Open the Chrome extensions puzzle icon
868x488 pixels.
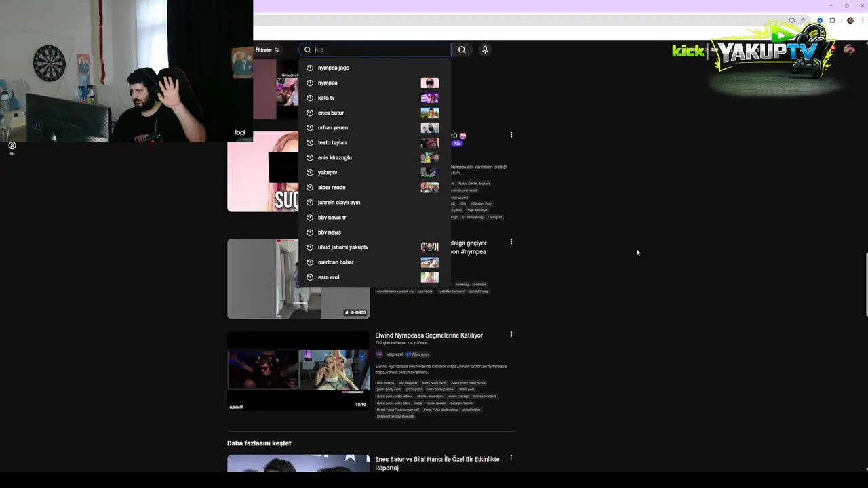833,20
